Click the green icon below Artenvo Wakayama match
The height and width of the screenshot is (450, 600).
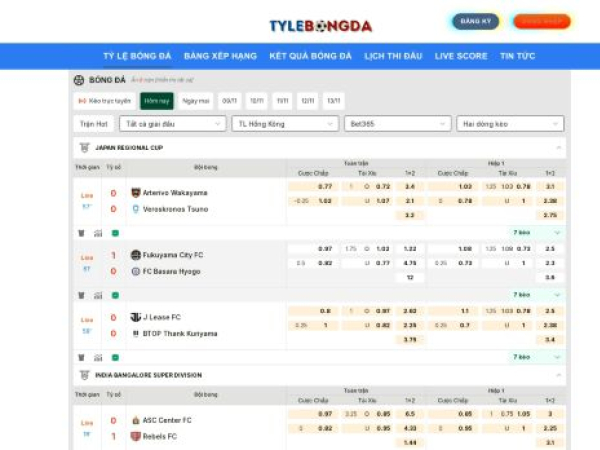(x=115, y=233)
